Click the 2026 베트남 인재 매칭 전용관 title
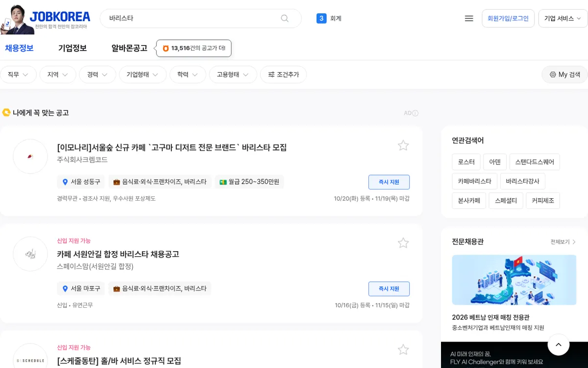This screenshot has width=588, height=368. (490, 317)
